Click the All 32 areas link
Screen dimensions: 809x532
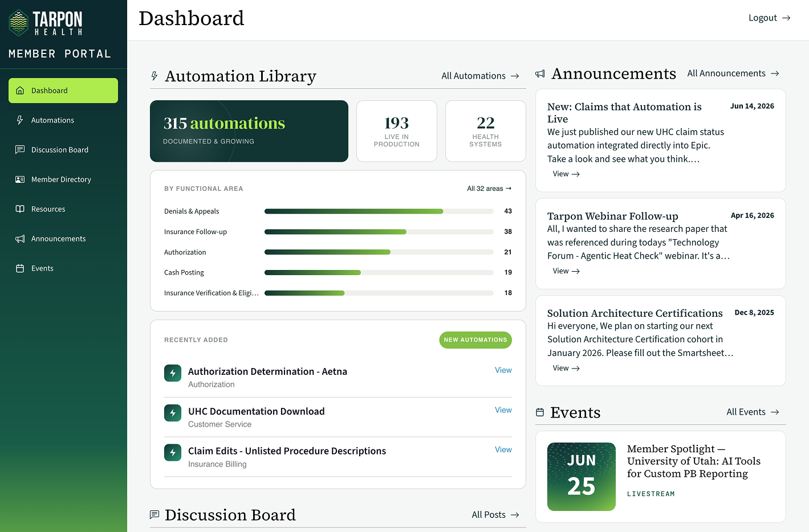[489, 189]
